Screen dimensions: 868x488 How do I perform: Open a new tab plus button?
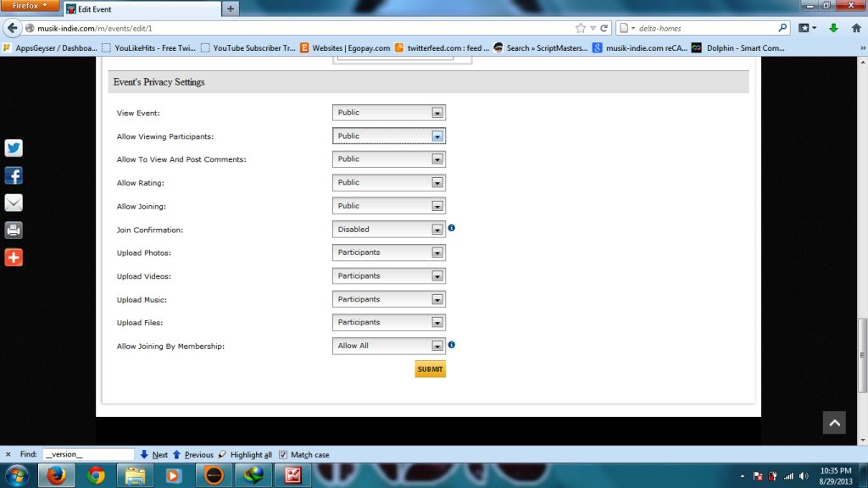click(231, 8)
